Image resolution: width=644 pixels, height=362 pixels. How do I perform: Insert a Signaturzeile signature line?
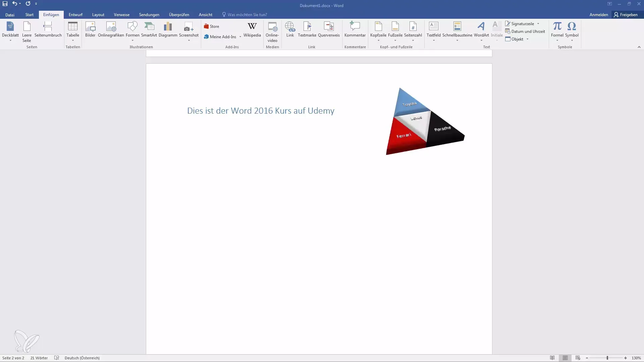[520, 24]
